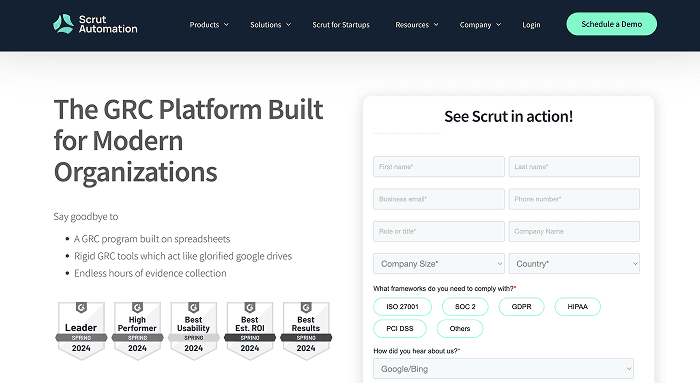Click the Company chevron arrow
This screenshot has width=700, height=383.
[499, 25]
